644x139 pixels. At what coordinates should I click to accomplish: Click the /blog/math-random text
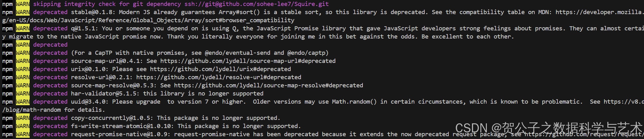[x=32, y=110]
